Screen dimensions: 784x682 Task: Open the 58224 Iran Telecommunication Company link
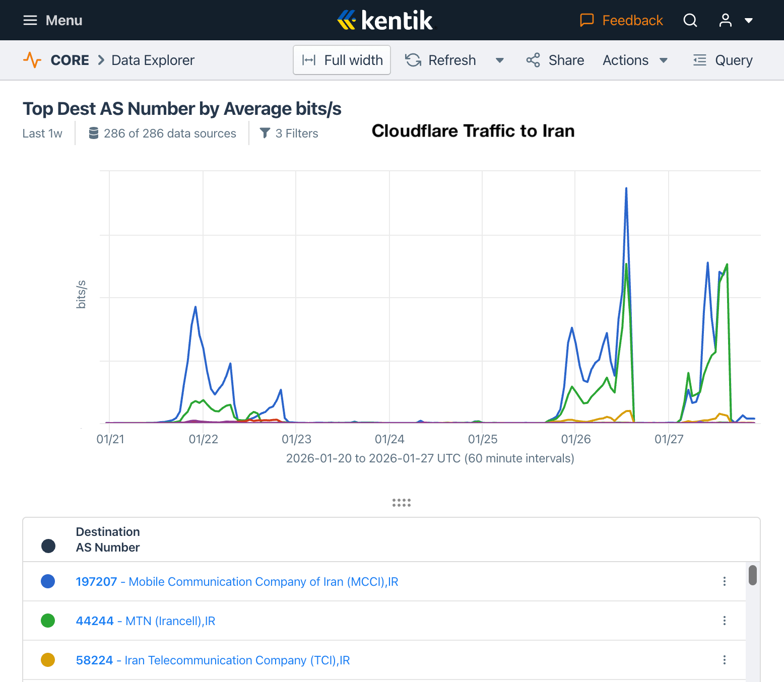(x=213, y=660)
